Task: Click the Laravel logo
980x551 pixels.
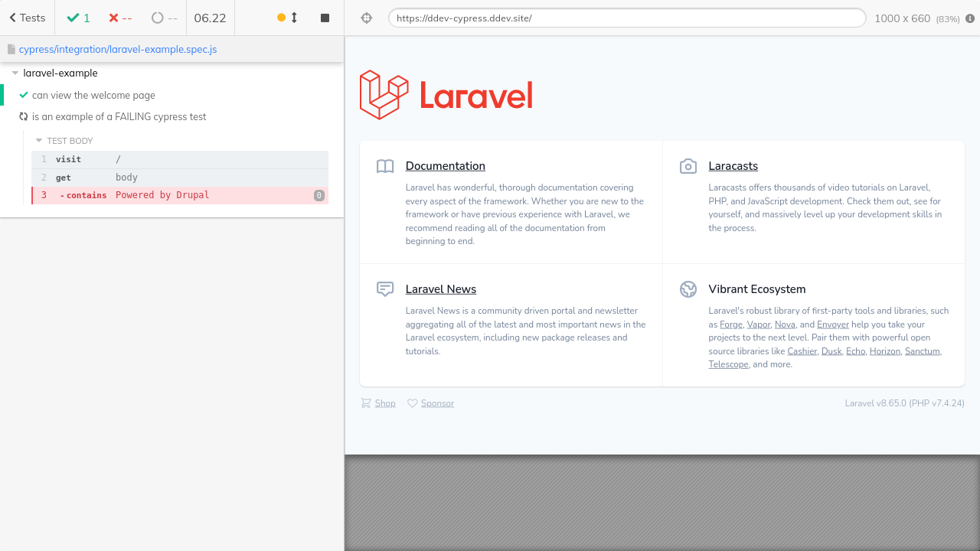Action: [446, 95]
